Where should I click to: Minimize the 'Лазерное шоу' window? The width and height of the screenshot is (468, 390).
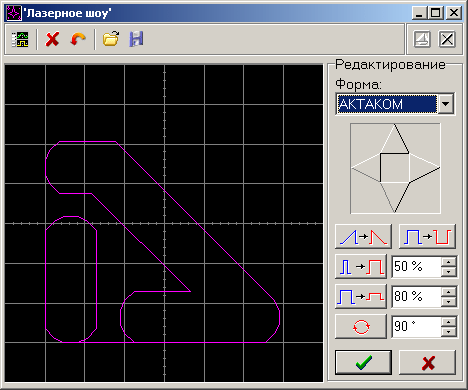(x=419, y=13)
